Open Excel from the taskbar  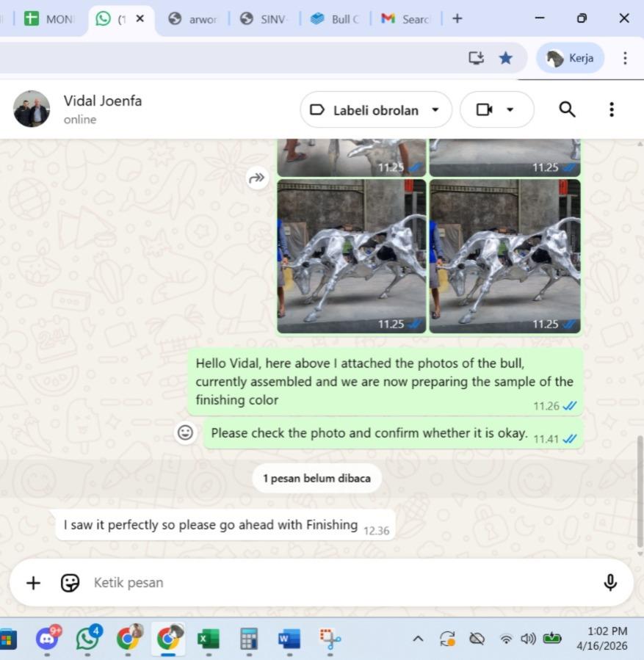click(x=209, y=639)
